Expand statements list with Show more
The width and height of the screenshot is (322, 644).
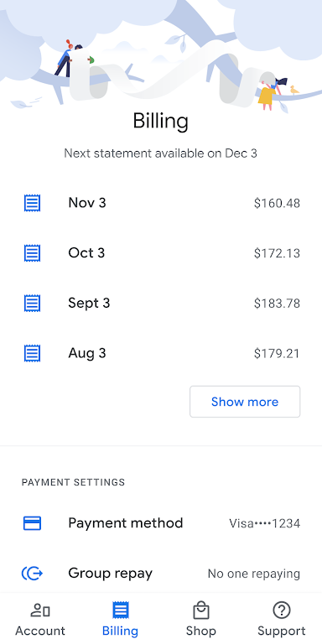pyautogui.click(x=245, y=402)
